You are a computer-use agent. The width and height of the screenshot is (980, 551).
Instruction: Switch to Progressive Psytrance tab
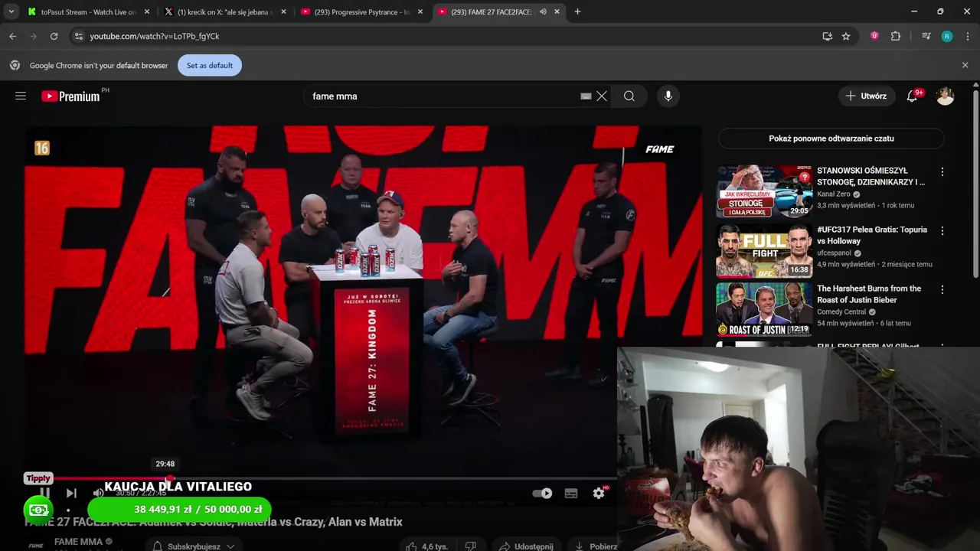(x=362, y=11)
